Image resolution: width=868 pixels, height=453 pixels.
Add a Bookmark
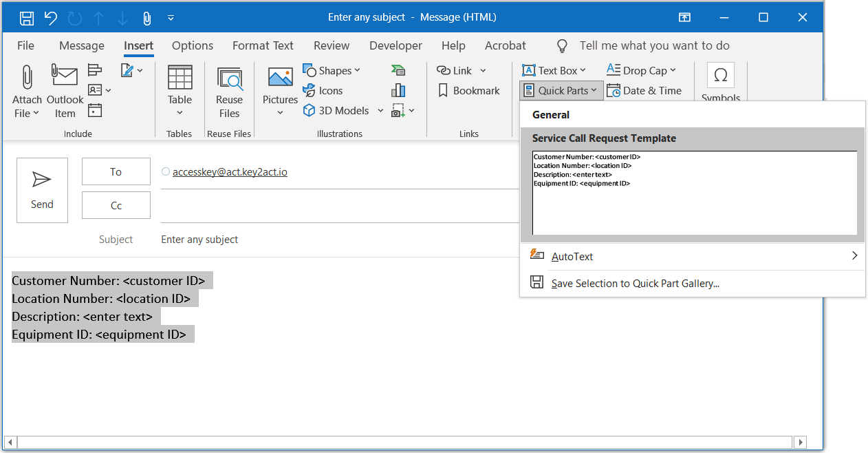coord(468,90)
